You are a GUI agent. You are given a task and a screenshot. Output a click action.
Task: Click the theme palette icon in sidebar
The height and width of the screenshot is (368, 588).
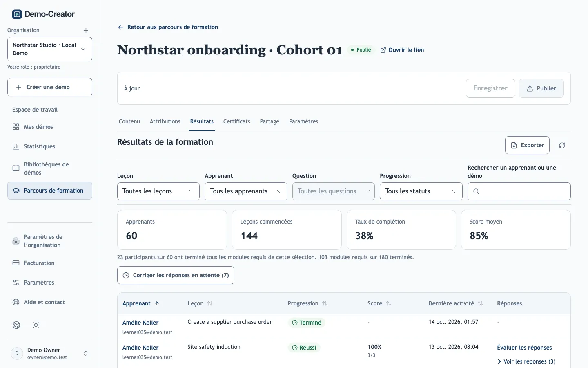coord(16,325)
